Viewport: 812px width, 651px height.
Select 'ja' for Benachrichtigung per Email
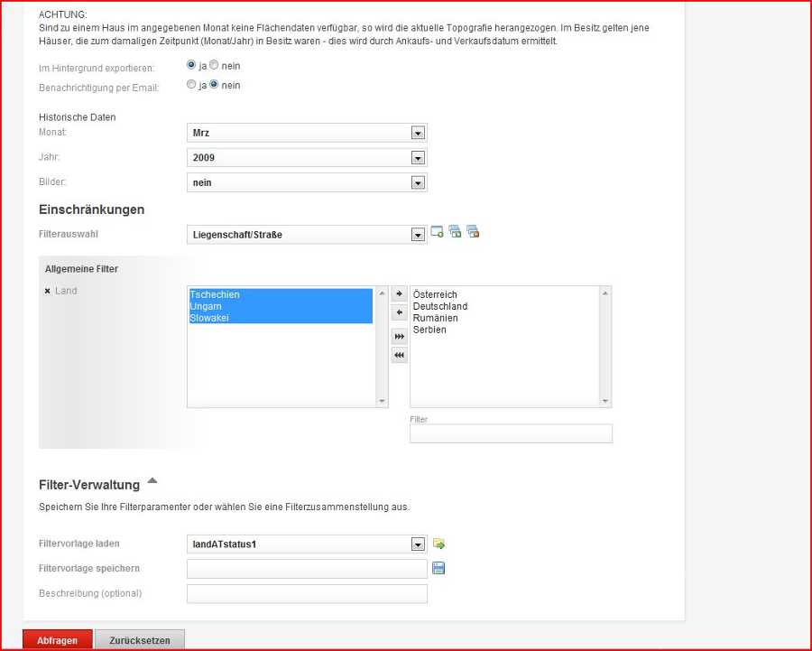click(x=191, y=85)
